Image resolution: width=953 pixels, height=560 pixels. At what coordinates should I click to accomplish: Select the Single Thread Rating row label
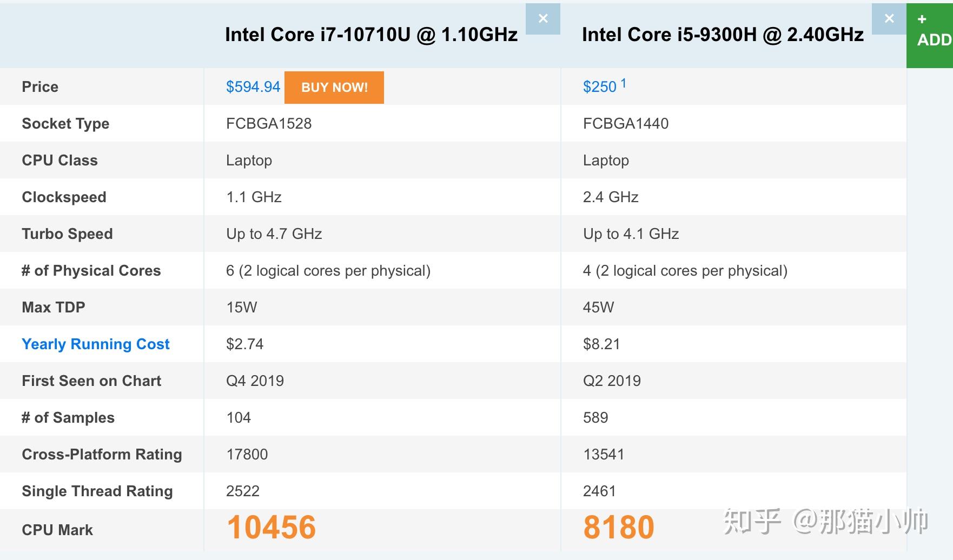(x=97, y=491)
